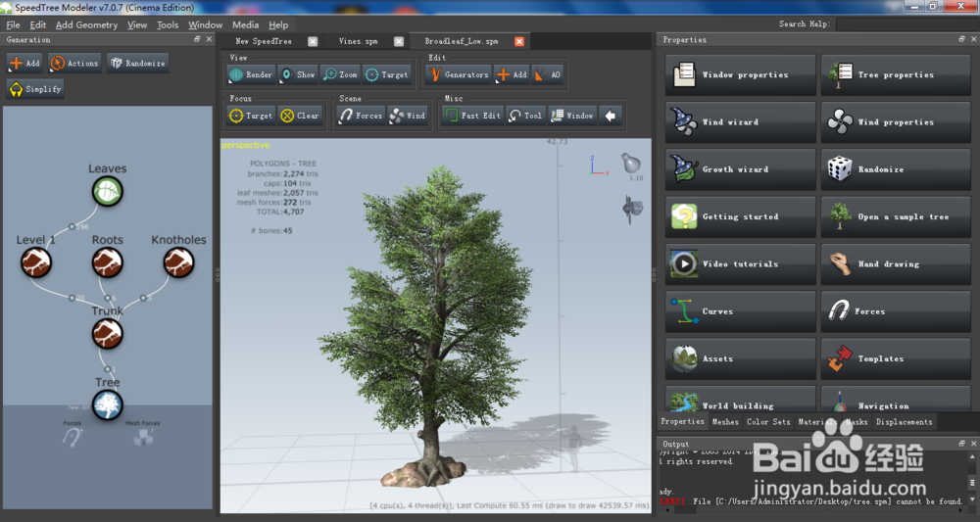Click the Generators button in the Edit toolbar
The image size is (980, 522).
tap(459, 75)
